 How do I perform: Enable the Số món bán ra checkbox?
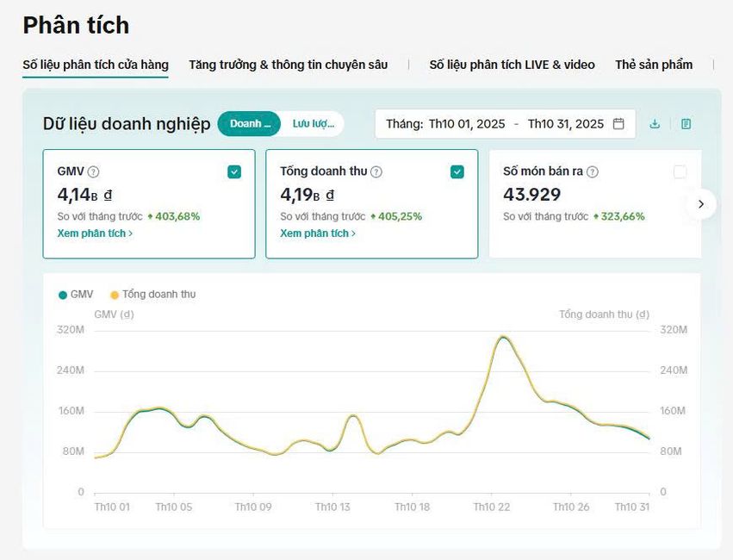pyautogui.click(x=680, y=171)
